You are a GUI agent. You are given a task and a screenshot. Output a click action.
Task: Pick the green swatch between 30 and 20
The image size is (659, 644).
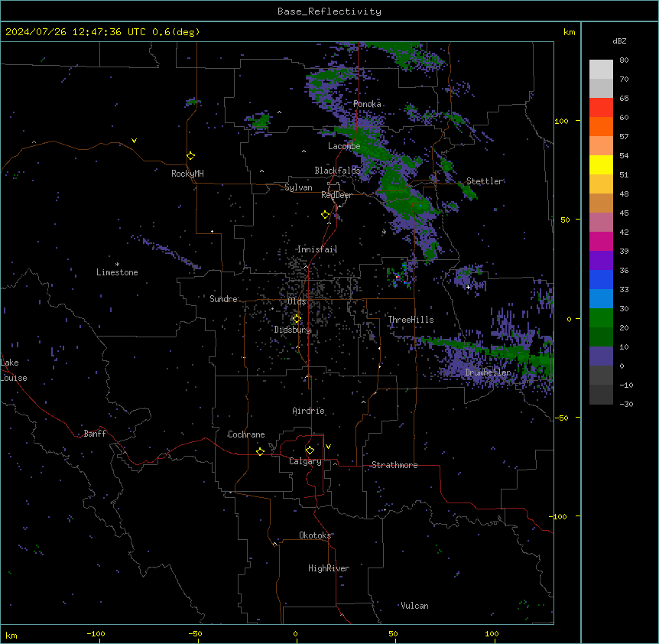[x=601, y=318]
